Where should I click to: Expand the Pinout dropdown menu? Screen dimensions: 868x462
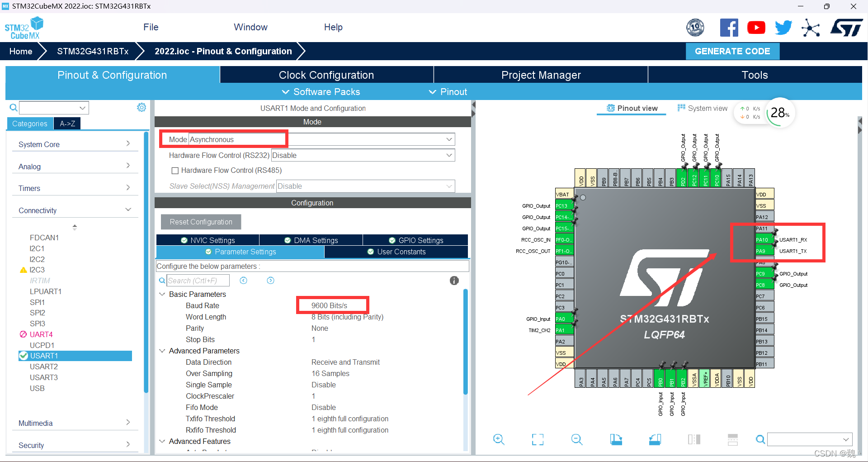[448, 92]
